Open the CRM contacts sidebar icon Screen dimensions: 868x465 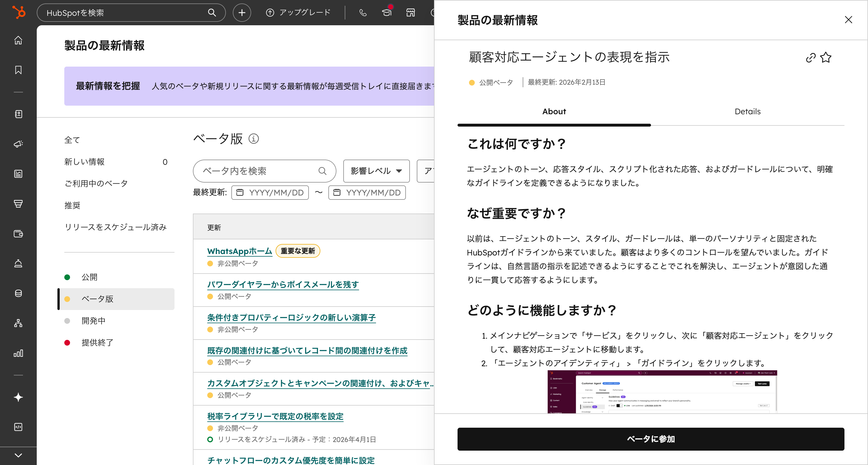tap(18, 114)
